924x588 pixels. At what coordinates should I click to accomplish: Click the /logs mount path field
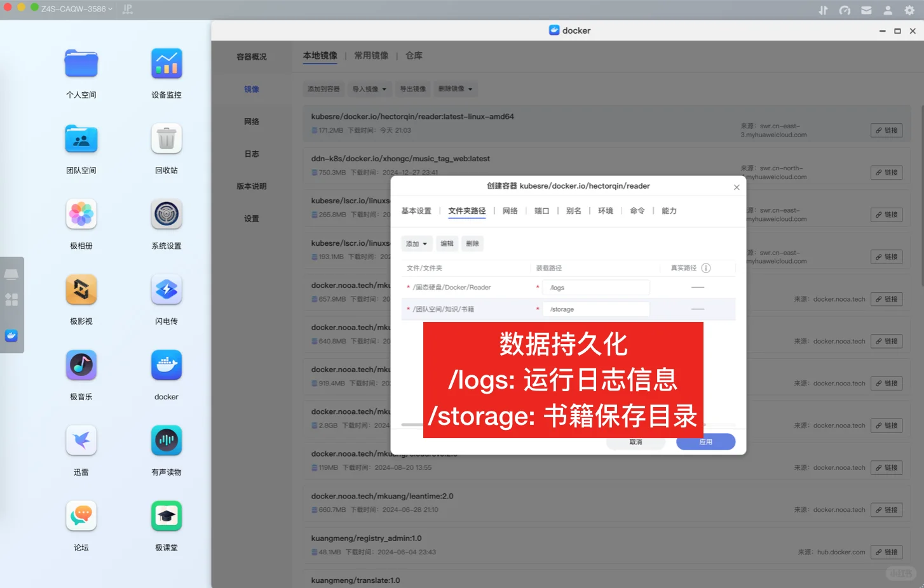click(x=596, y=288)
